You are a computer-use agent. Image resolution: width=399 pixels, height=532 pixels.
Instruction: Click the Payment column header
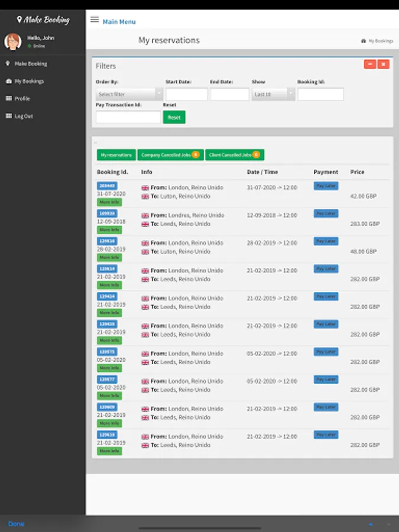pyautogui.click(x=326, y=171)
